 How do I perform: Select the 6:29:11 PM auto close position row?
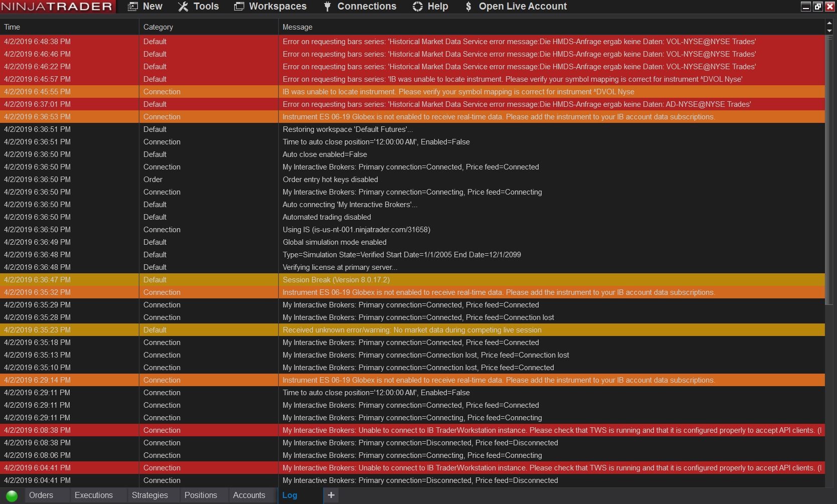(x=412, y=393)
